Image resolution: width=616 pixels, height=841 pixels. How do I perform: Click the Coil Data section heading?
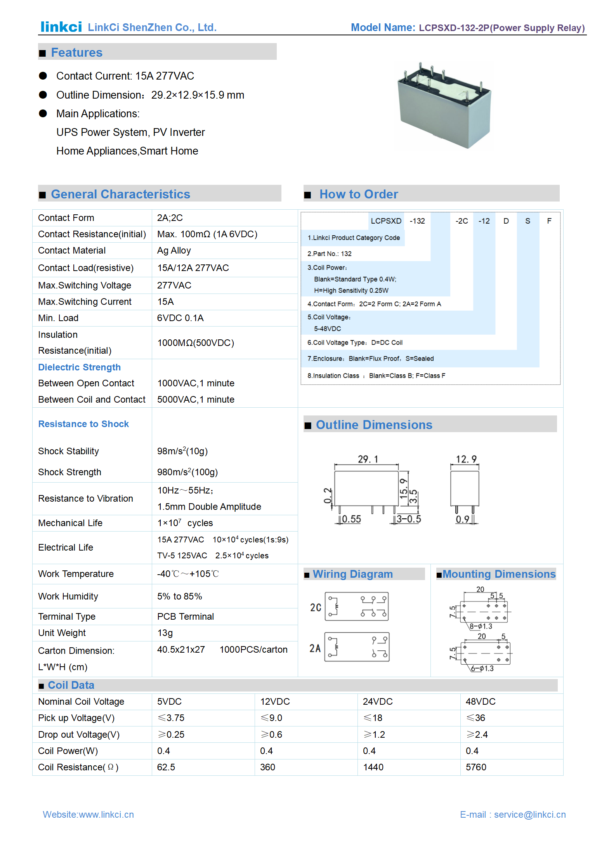pyautogui.click(x=71, y=685)
